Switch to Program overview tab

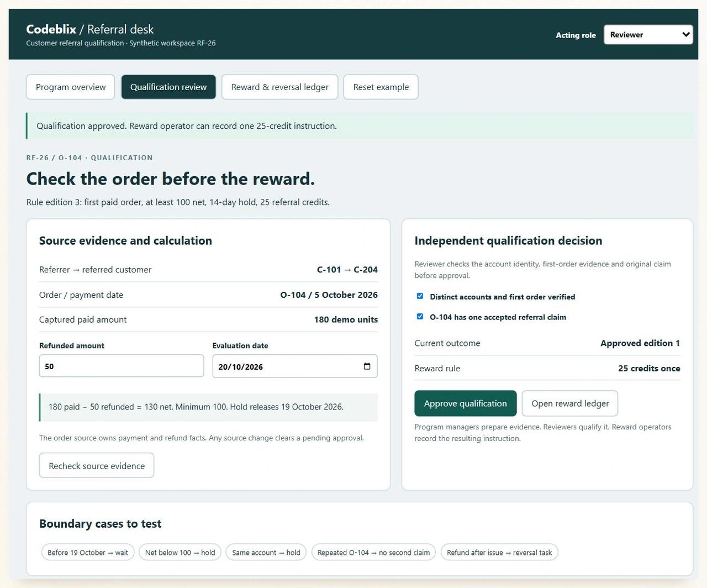(71, 87)
